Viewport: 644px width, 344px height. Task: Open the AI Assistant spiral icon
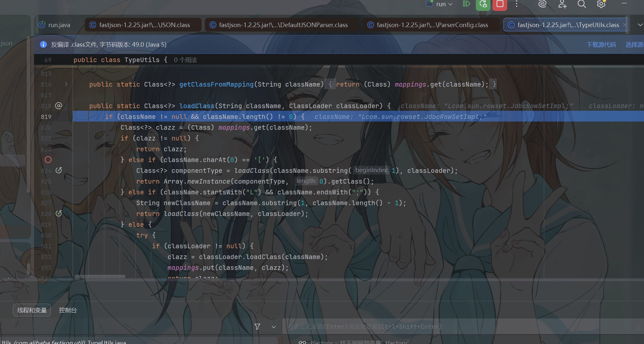tap(542, 4)
